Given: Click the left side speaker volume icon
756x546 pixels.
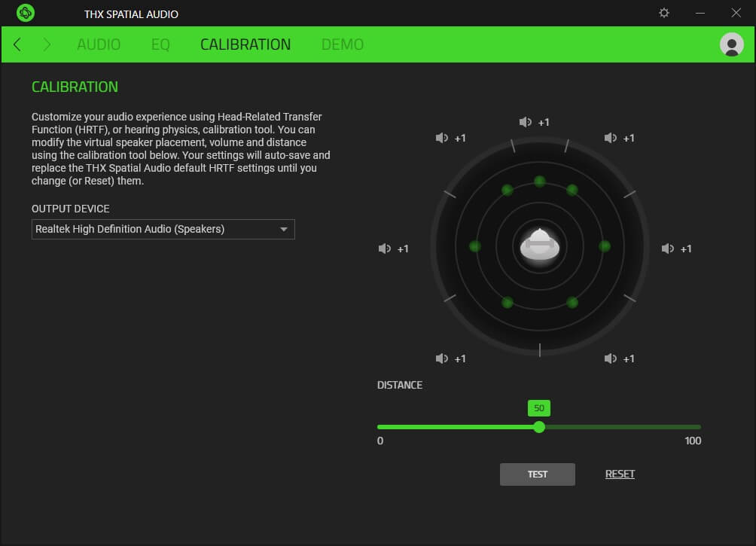Looking at the screenshot, I should pyautogui.click(x=385, y=249).
